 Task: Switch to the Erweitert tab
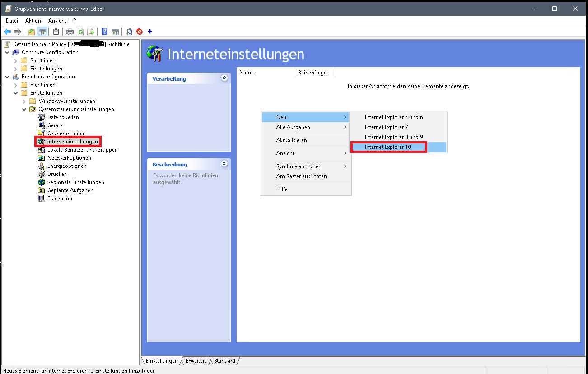coord(196,361)
